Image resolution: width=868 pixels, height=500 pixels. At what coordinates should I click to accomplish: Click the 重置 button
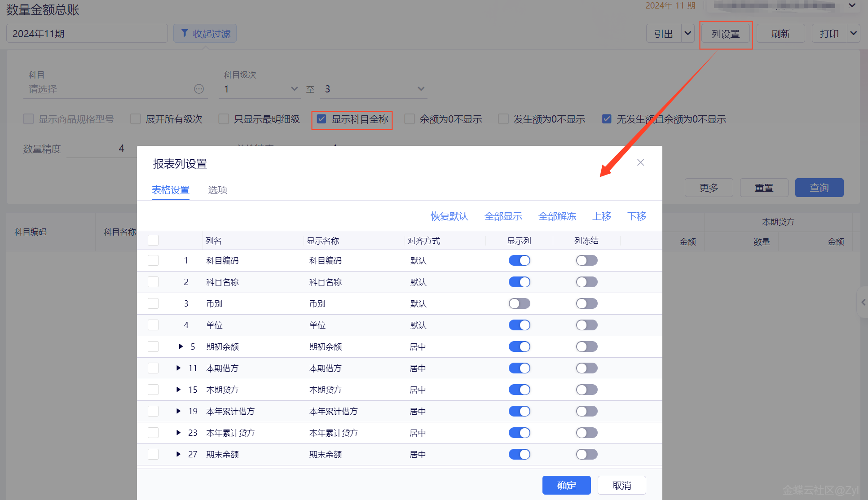(x=764, y=188)
